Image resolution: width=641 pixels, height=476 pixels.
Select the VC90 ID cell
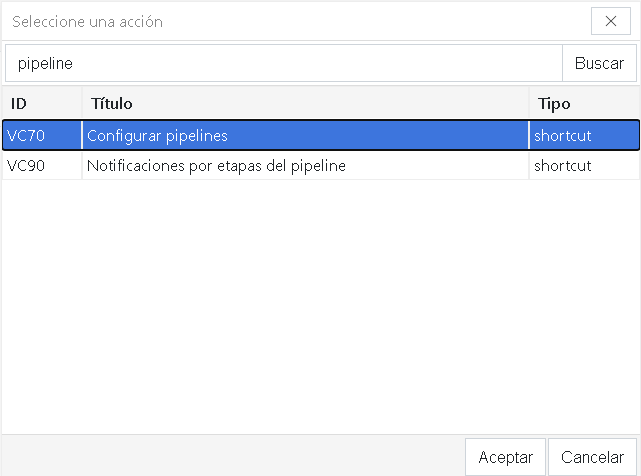click(40, 166)
